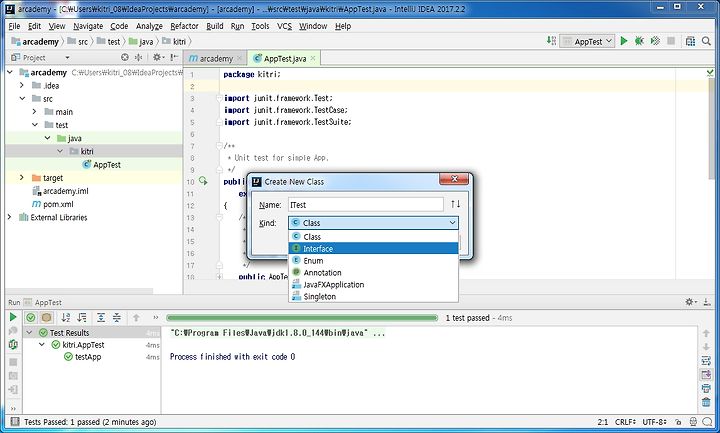This screenshot has height=433, width=720.
Task: Click the Make Project build icon
Action: tap(551, 41)
